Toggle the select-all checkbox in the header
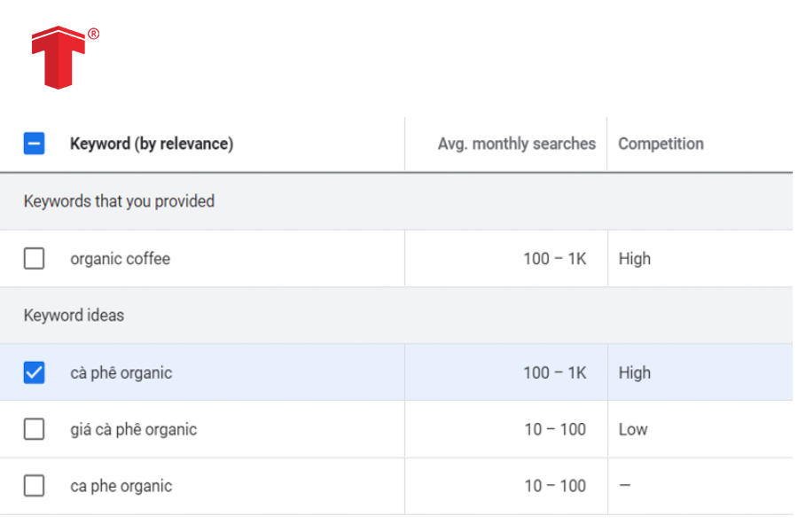This screenshot has height=532, width=798. (x=34, y=144)
